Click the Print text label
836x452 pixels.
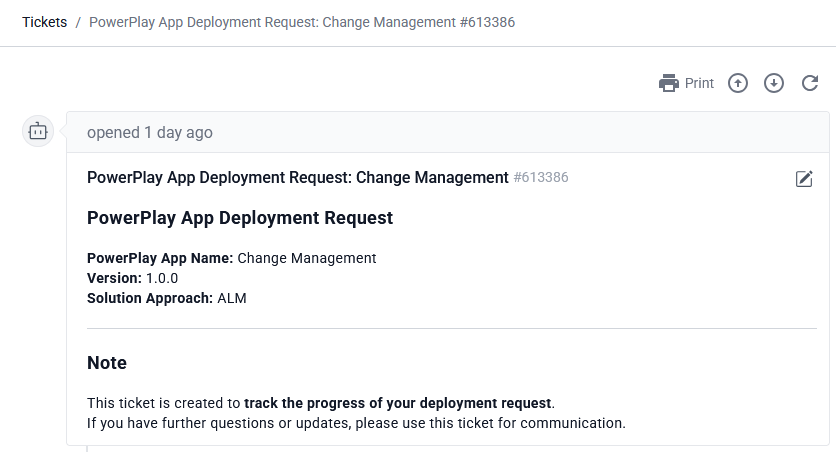(699, 83)
